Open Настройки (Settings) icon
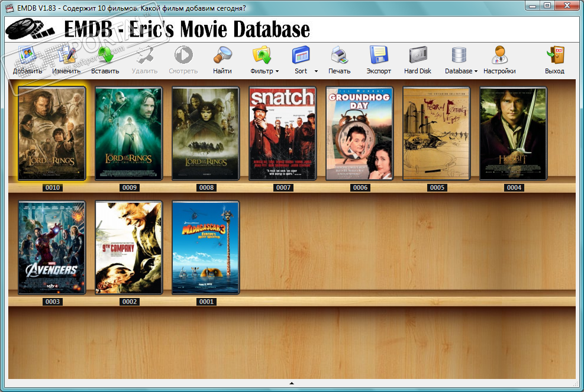The height and width of the screenshot is (392, 584). (x=499, y=55)
